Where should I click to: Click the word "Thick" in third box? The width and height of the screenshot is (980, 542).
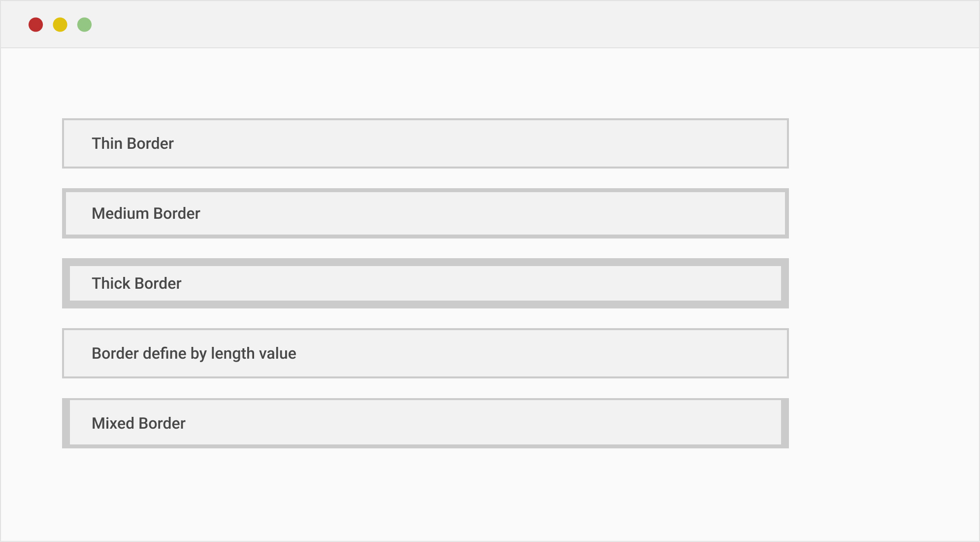(111, 283)
